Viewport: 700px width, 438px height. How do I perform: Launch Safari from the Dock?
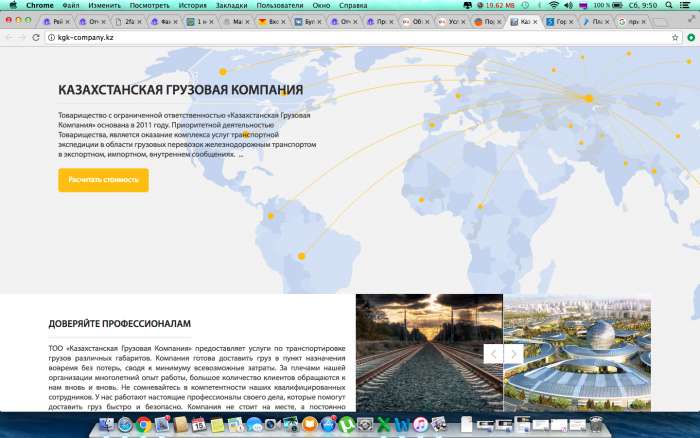[125, 424]
